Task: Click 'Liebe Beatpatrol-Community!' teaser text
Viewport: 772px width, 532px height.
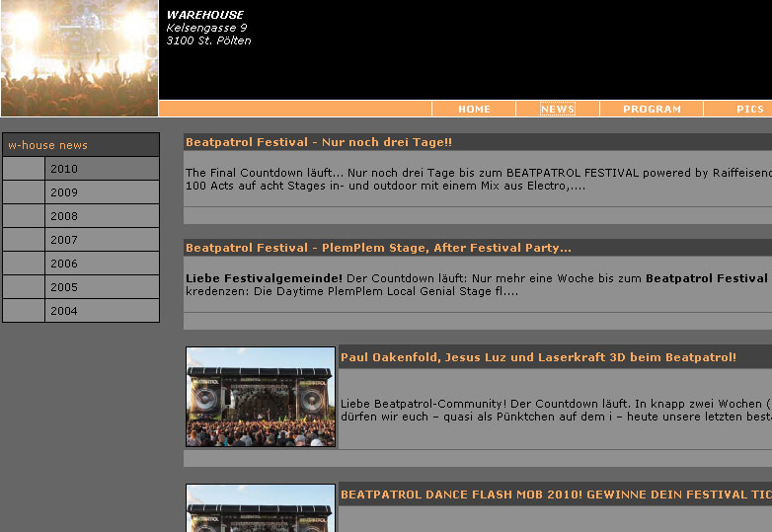Action: 556,410
